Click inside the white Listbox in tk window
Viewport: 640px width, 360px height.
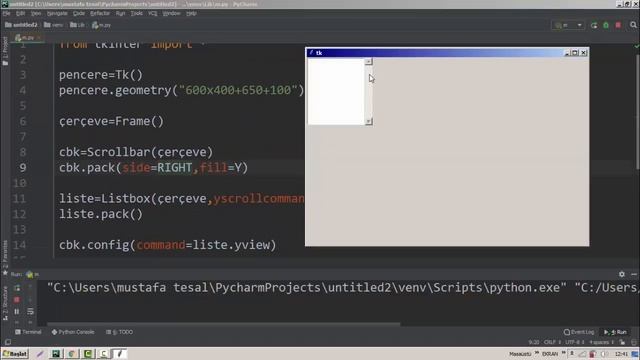click(336, 91)
